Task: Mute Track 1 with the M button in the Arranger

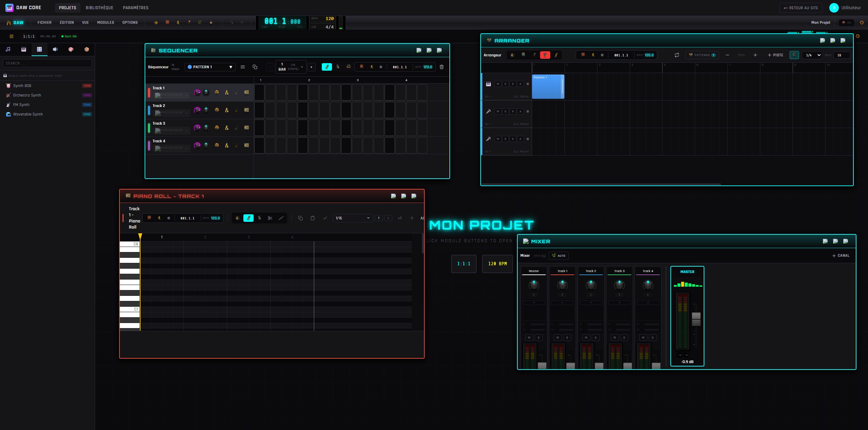Action: point(498,84)
